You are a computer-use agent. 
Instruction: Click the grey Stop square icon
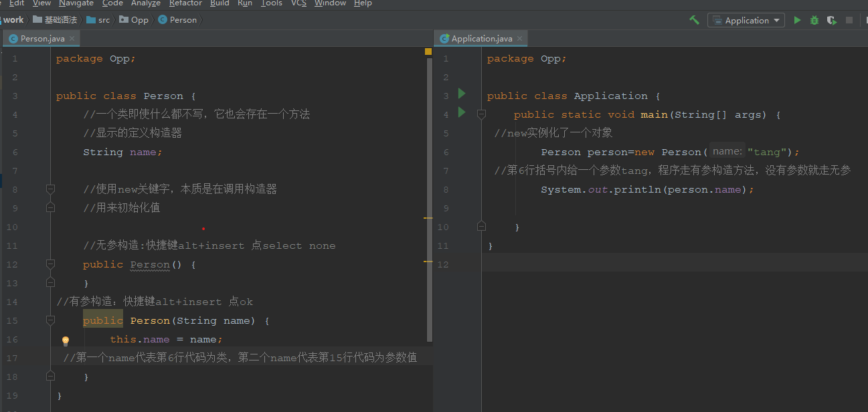[849, 20]
